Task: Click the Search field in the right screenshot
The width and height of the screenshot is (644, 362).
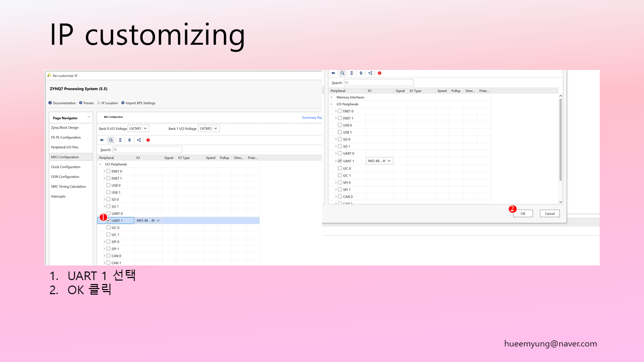Action: [x=378, y=82]
